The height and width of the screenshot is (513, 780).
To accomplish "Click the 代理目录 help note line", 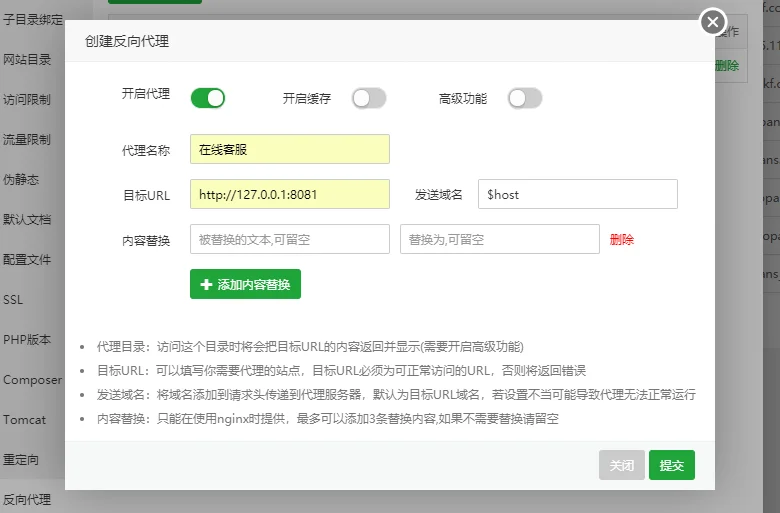I will (x=310, y=347).
